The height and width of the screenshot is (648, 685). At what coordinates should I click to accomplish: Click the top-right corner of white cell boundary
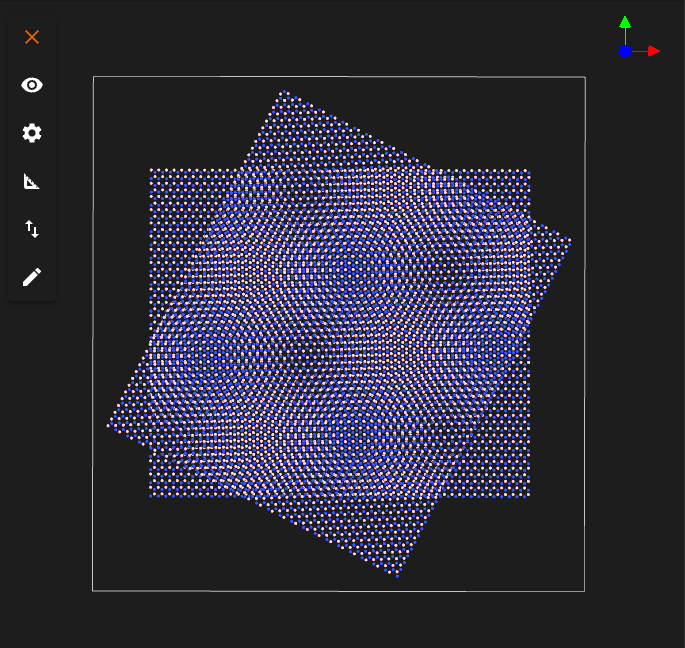[x=584, y=77]
